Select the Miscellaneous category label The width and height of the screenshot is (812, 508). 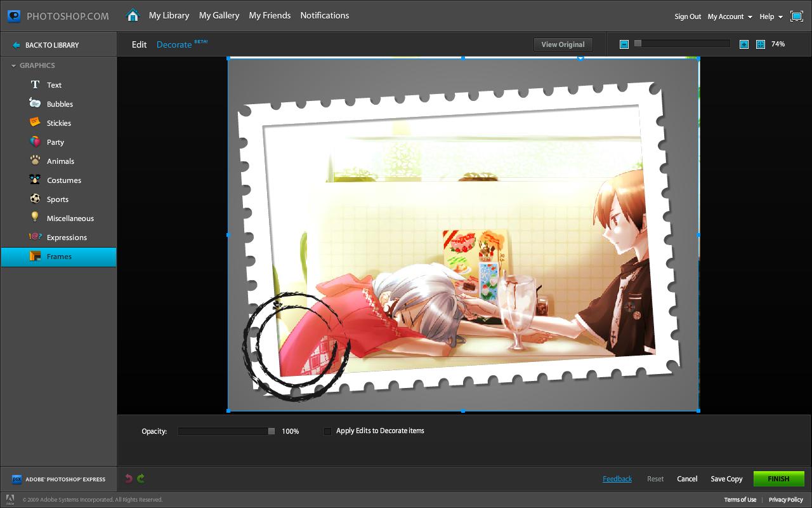click(x=70, y=218)
